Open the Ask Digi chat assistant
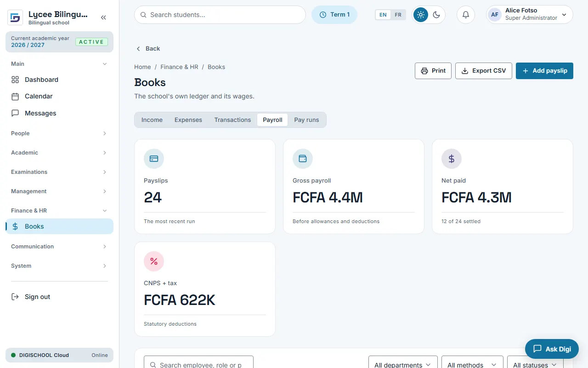Screen dimensions: 588x368 [552, 349]
